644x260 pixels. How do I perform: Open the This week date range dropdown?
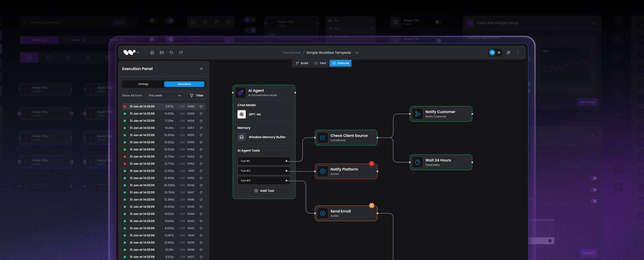click(165, 95)
